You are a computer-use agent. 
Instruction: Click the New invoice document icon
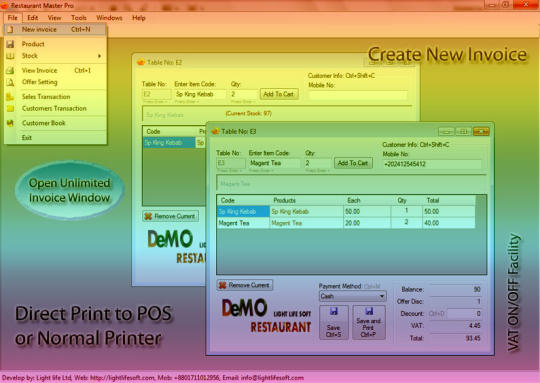coord(10,30)
